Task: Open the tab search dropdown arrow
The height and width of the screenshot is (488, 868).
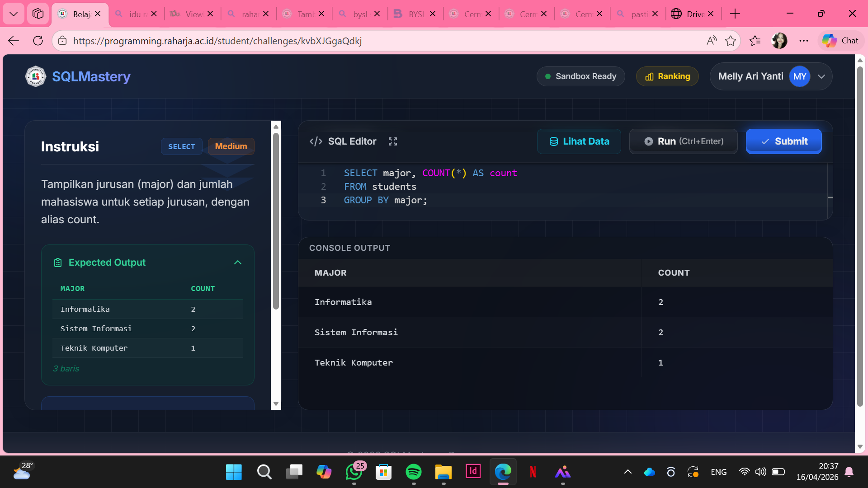Action: tap(14, 14)
